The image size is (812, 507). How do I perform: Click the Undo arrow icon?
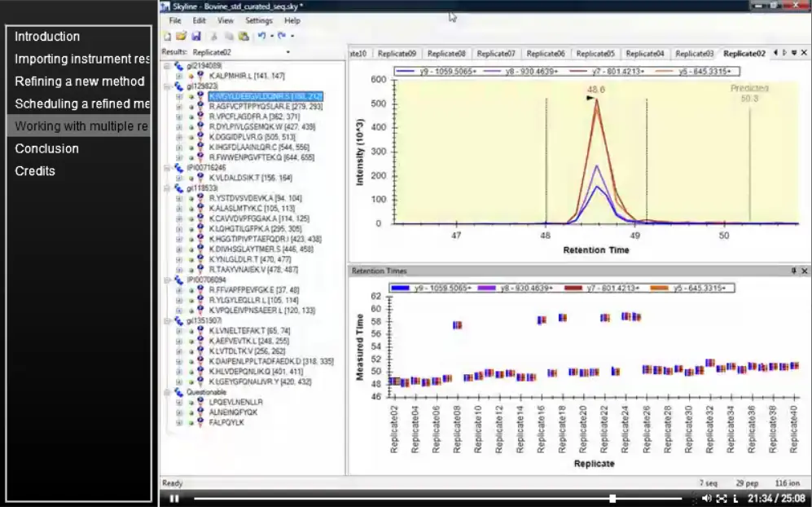tap(262, 36)
